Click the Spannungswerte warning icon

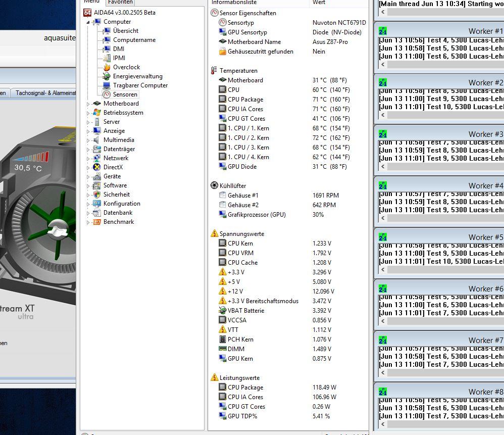click(x=214, y=234)
